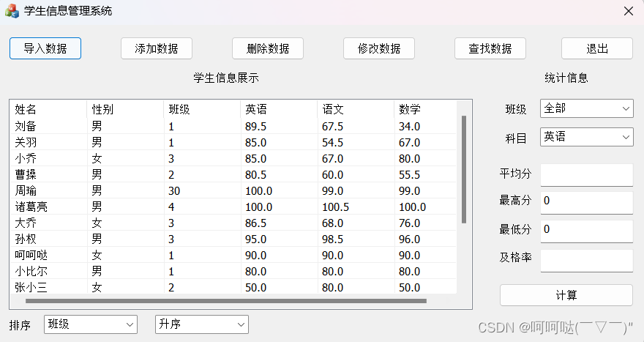This screenshot has width=644, height=342.
Task: Select the row for 关羽
Action: (x=233, y=142)
